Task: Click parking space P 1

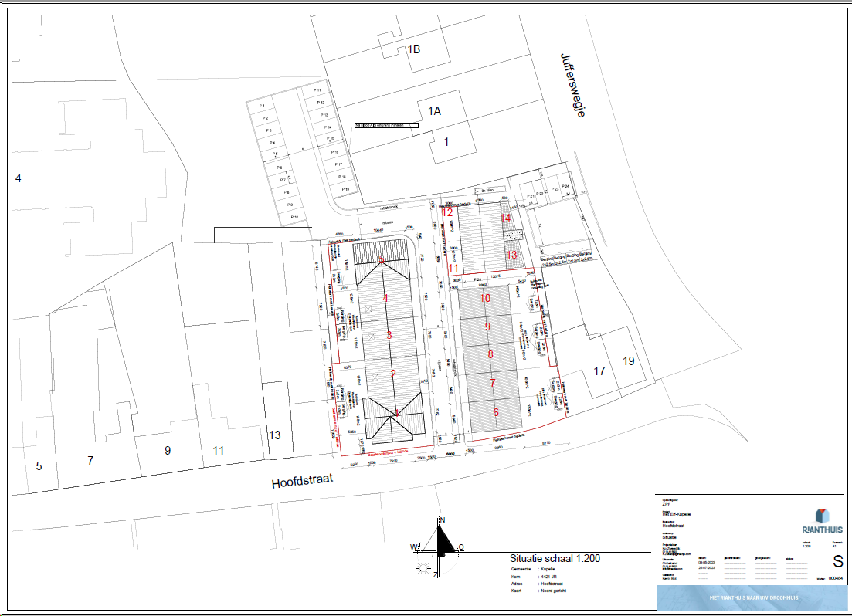Action: pyautogui.click(x=262, y=106)
